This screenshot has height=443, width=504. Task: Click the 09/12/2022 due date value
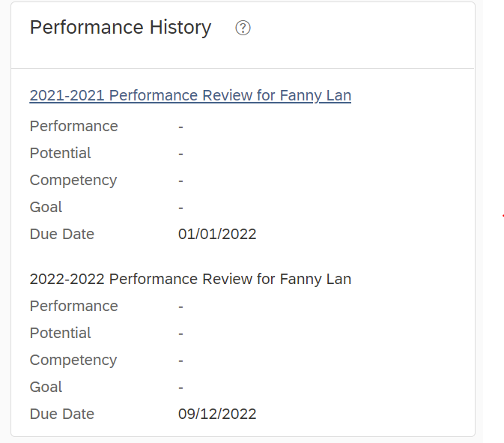coord(217,414)
